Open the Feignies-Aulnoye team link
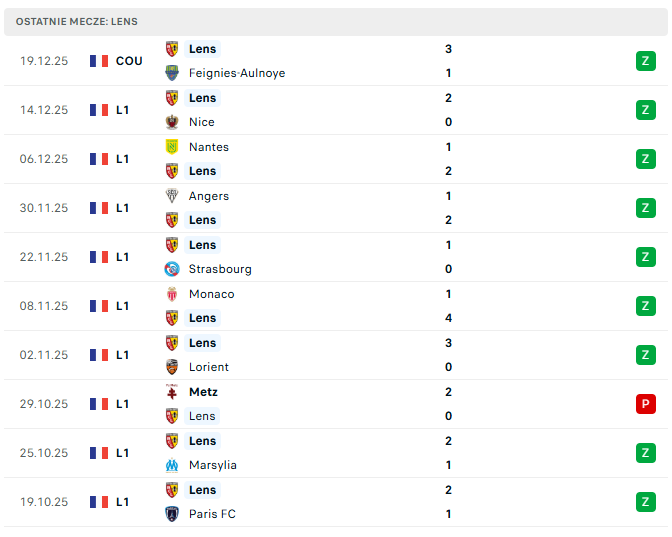This screenshot has height=537, width=672. (237, 73)
